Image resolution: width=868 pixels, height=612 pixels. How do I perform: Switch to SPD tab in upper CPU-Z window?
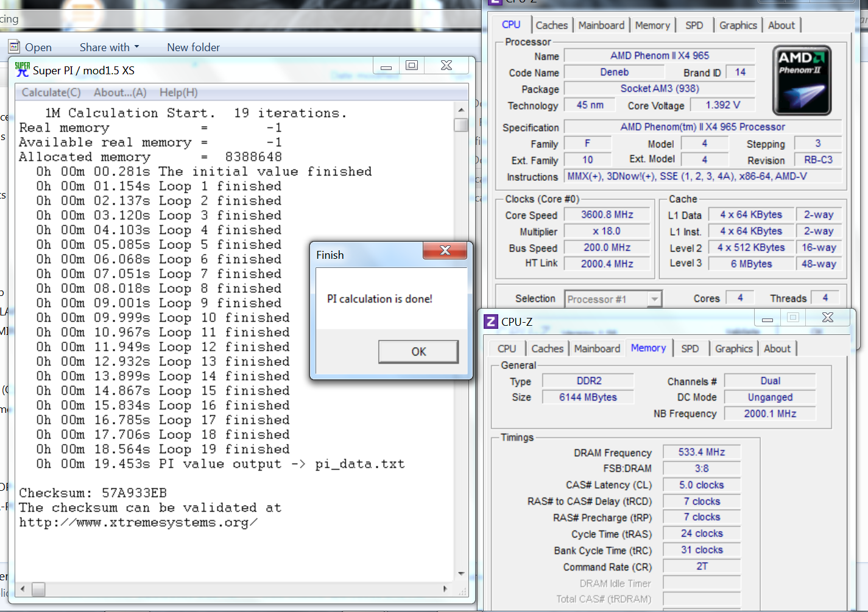click(694, 25)
